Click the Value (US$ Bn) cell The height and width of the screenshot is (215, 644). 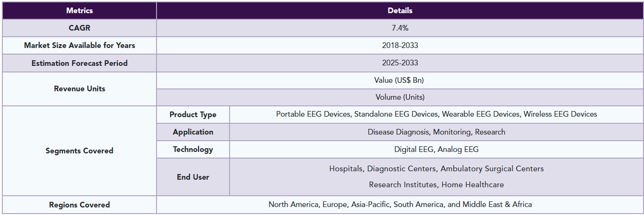tap(400, 80)
